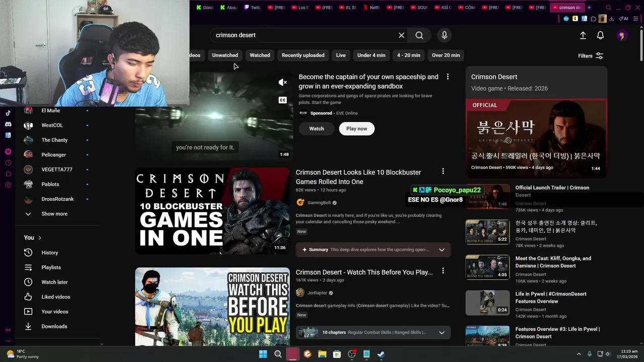Open the browser AI button
Image resolution: width=644 pixels, height=362 pixels.
coord(623,19)
